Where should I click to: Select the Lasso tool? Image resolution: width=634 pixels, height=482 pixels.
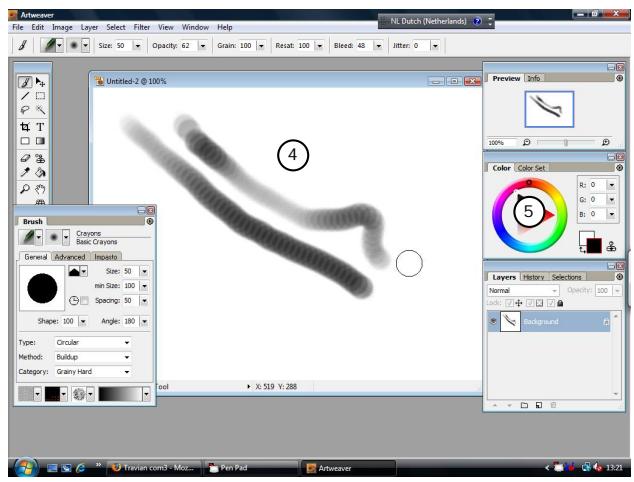pyautogui.click(x=25, y=110)
